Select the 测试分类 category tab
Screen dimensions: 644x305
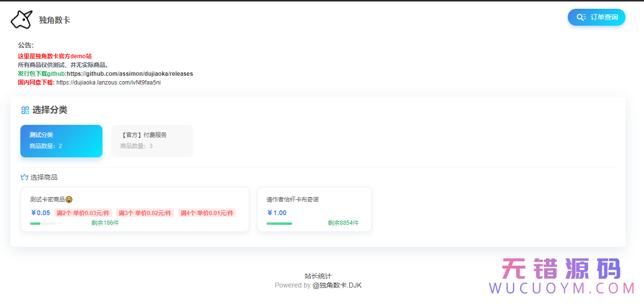click(x=61, y=141)
